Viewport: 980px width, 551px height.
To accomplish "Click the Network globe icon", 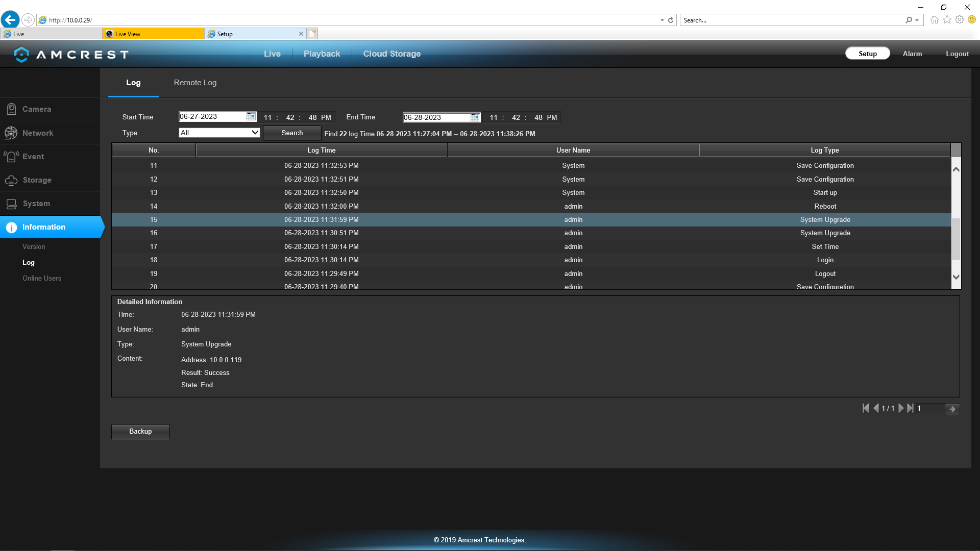I will click(11, 133).
